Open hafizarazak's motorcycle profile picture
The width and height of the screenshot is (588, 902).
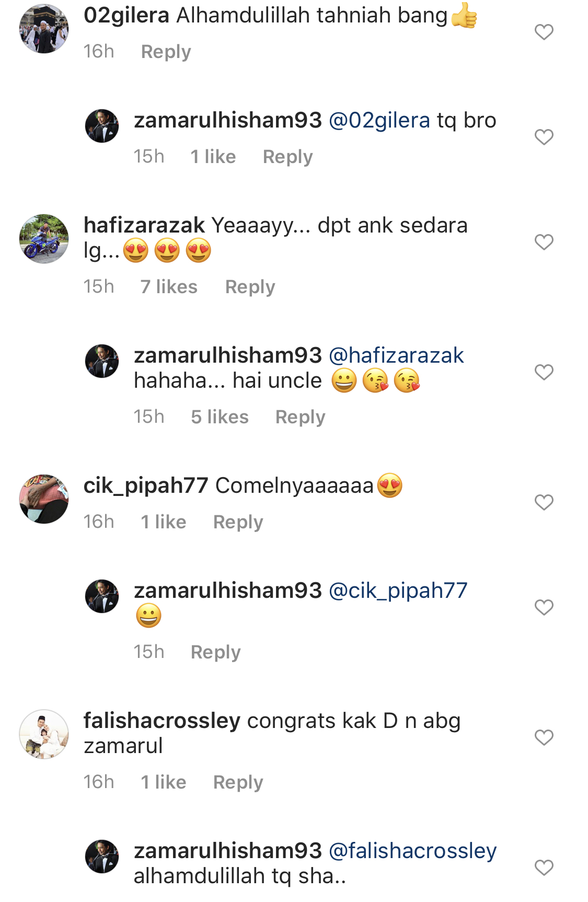[44, 239]
